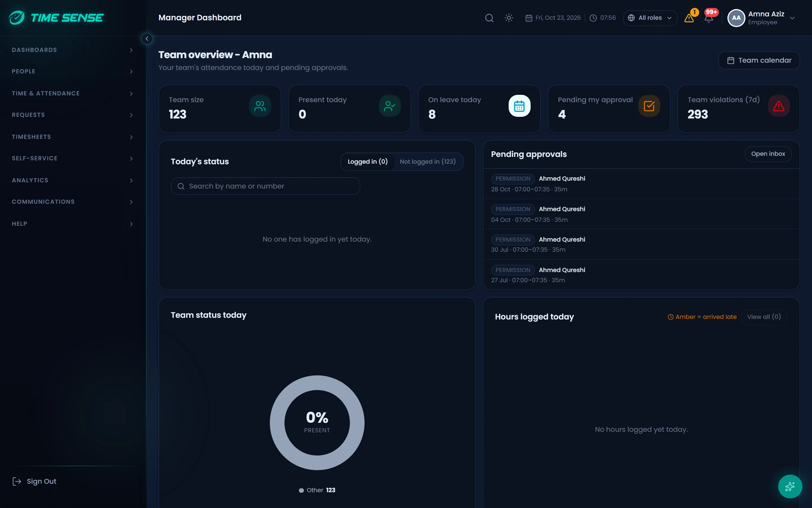Click the Sign Out icon
Screen dimensions: 812x508
[17, 481]
